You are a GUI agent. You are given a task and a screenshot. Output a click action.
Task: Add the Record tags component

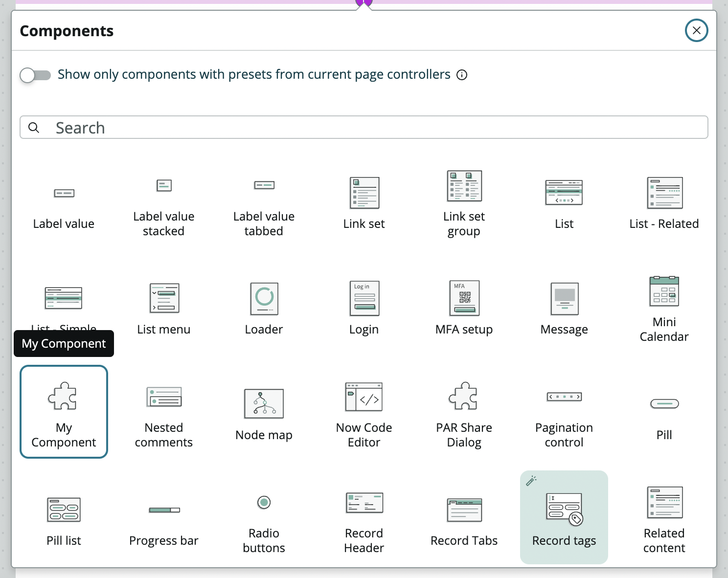(564, 517)
